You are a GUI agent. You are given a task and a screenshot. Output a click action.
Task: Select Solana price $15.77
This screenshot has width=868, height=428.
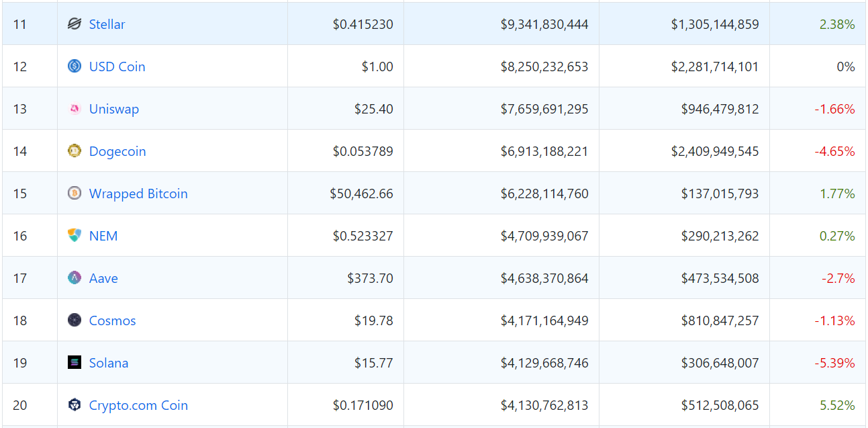pyautogui.click(x=374, y=363)
